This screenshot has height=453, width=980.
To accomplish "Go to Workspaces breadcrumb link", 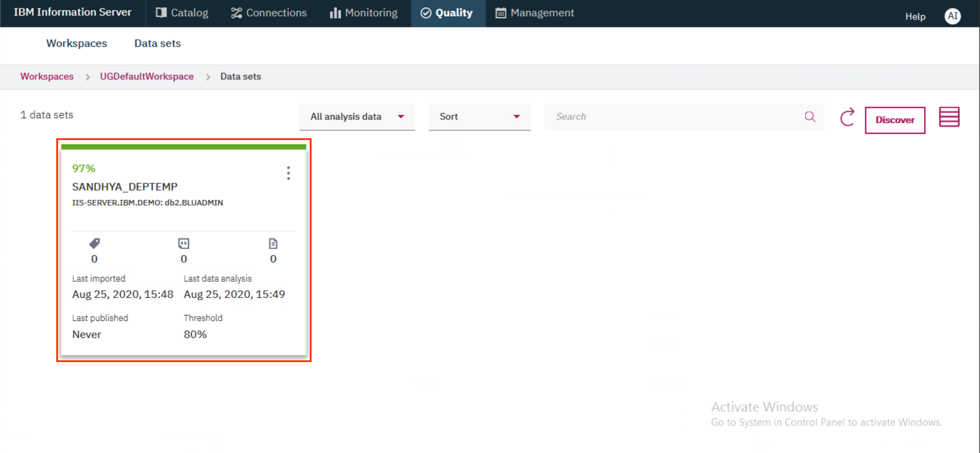I will (x=47, y=77).
